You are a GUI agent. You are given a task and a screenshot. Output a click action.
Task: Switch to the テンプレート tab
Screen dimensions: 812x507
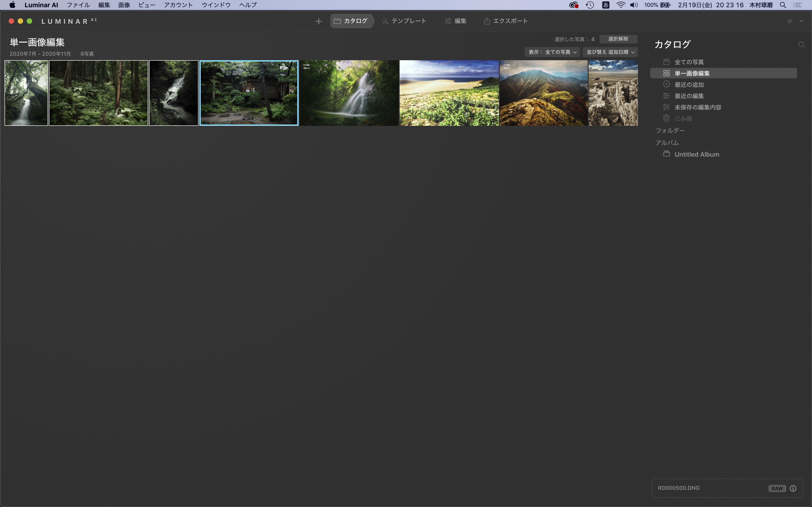coord(404,21)
